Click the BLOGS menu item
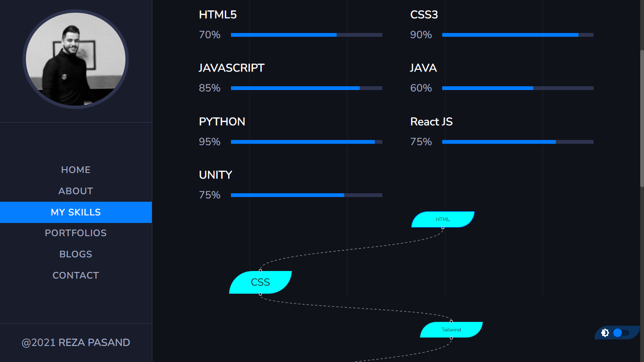The image size is (644, 362). (x=75, y=254)
